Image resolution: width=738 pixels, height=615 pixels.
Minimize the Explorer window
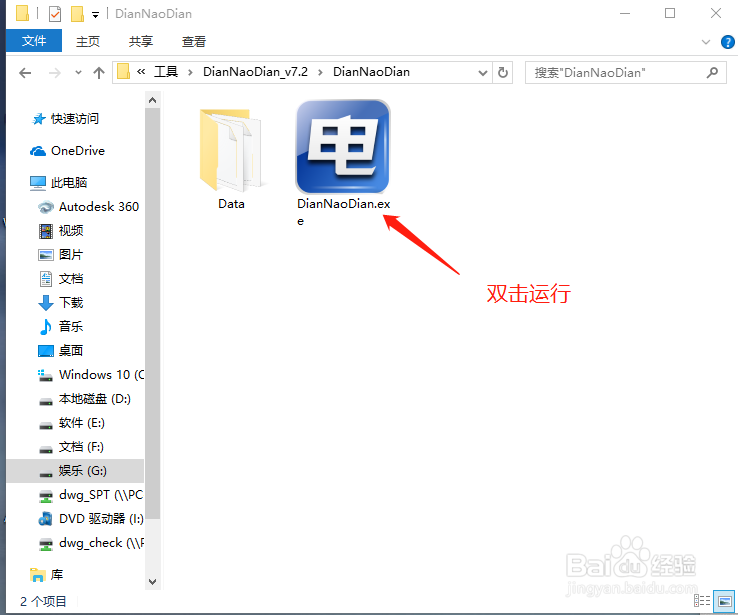pyautogui.click(x=625, y=14)
